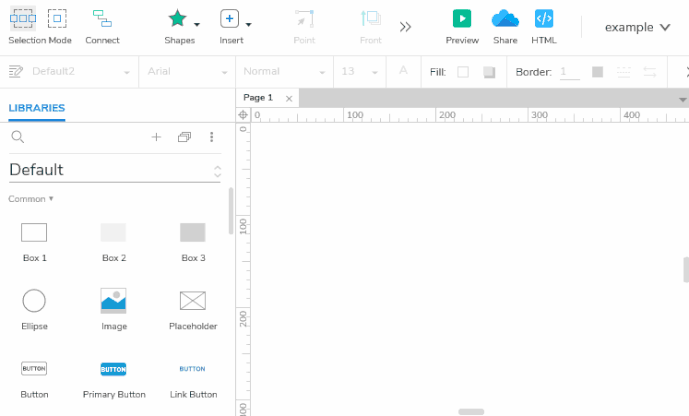Click the green star Shapes icon
This screenshot has height=416, width=689.
[177, 19]
